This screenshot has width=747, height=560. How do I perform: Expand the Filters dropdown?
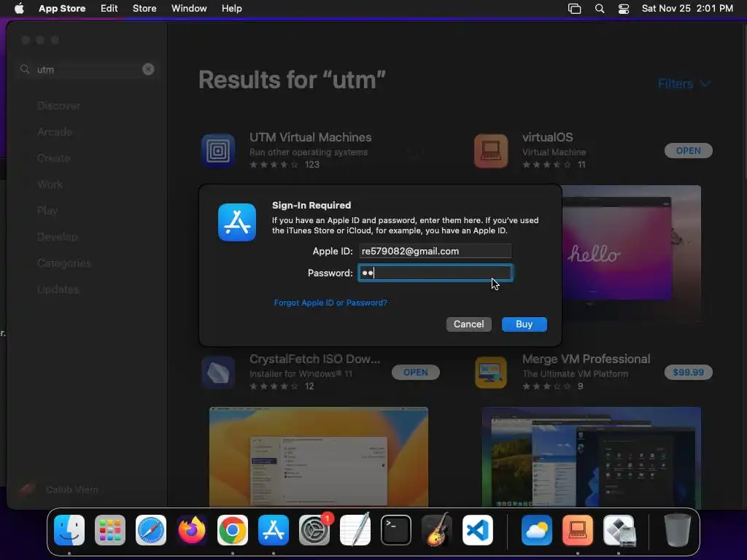pos(684,84)
